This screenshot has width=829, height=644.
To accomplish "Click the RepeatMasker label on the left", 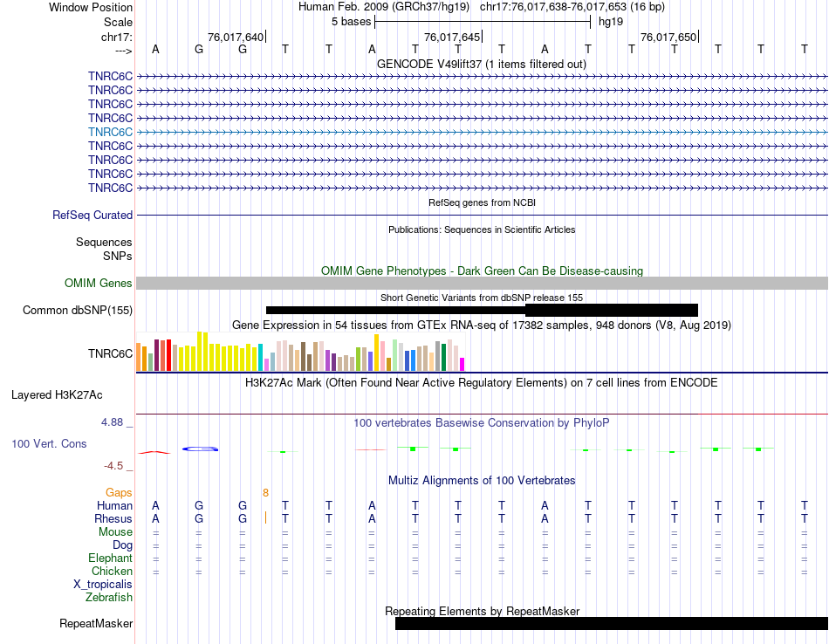I will tap(96, 623).
